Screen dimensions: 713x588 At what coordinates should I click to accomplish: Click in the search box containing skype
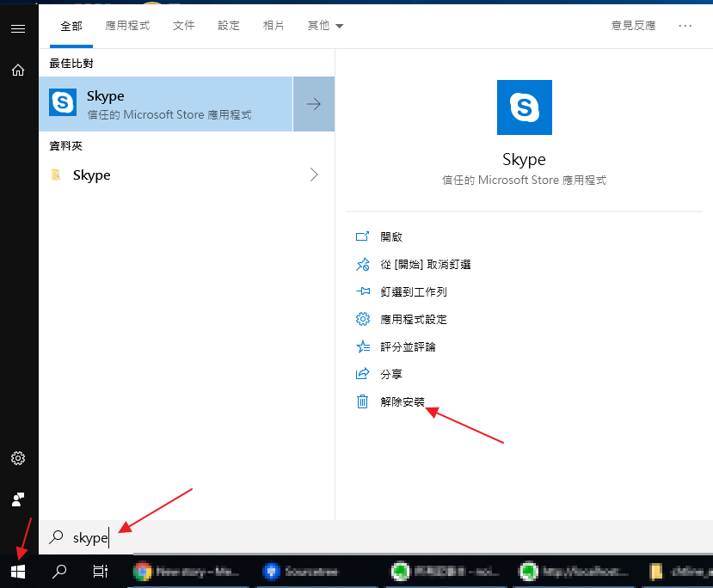376,537
